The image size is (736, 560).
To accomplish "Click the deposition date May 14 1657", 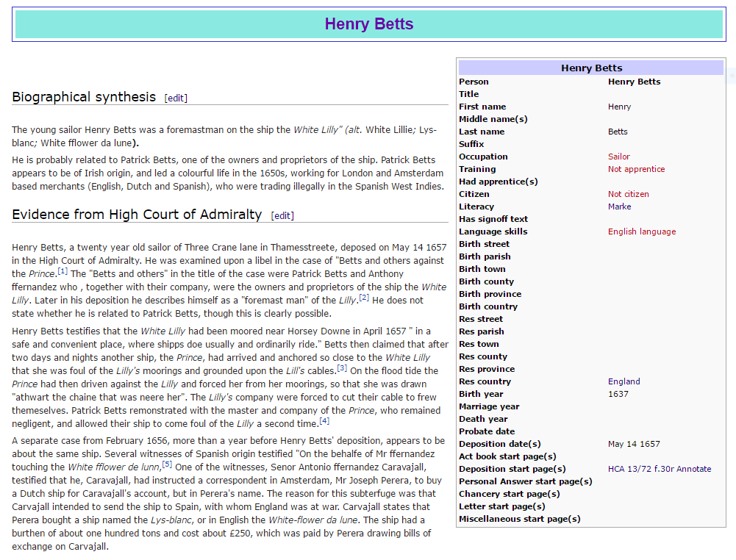I will click(633, 444).
